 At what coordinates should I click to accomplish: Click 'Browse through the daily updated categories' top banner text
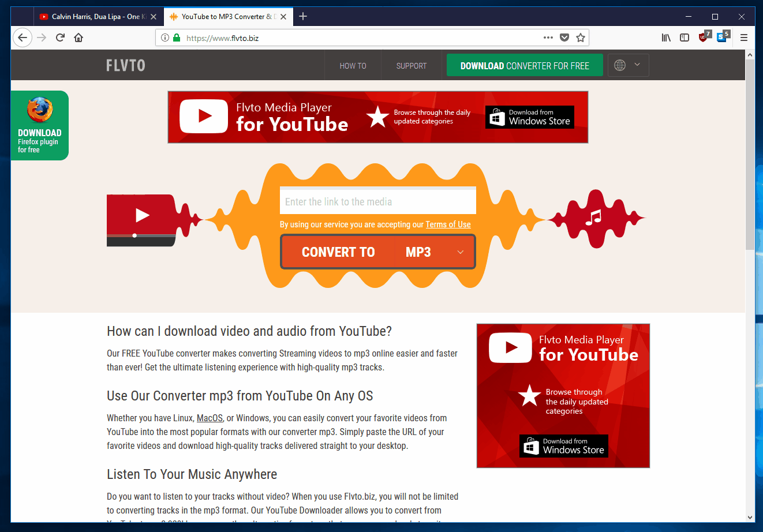pos(432,117)
